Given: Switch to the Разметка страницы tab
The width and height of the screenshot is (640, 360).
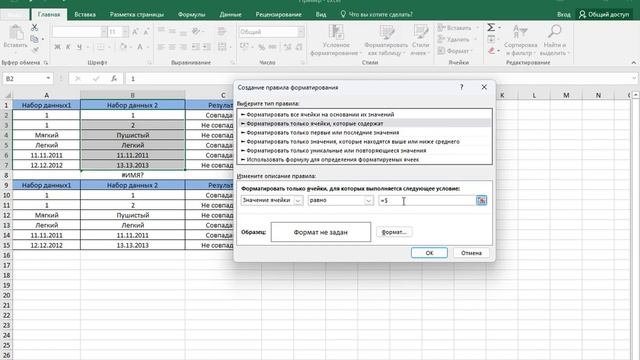Looking at the screenshot, I should tap(137, 14).
